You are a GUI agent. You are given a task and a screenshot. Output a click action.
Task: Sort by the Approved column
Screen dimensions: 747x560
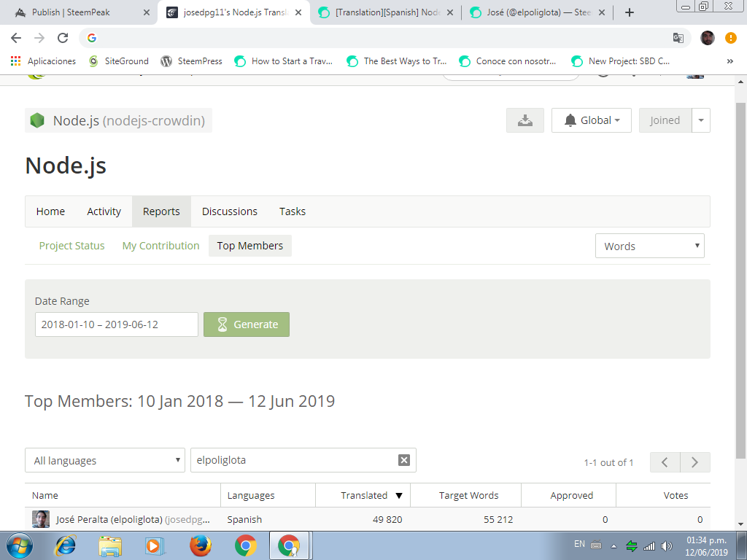pyautogui.click(x=569, y=495)
